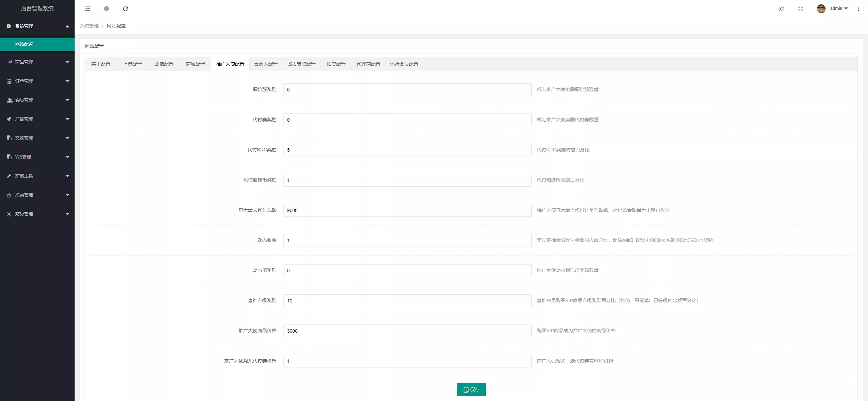This screenshot has height=401, width=868.
Task: Switch to the 合伙人配置 tab
Action: [x=266, y=64]
